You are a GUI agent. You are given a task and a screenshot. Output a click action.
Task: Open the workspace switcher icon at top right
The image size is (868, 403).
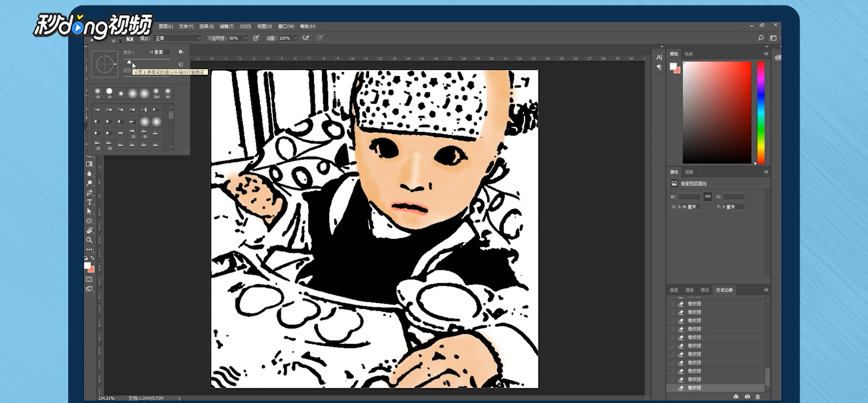tap(773, 38)
